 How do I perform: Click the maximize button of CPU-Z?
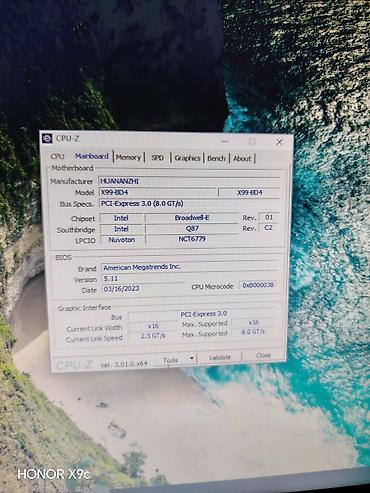pyautogui.click(x=252, y=142)
